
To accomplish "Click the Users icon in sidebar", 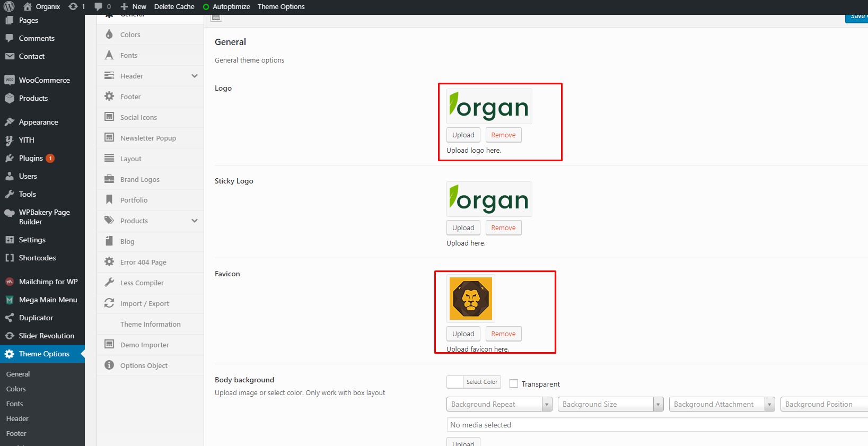I will 10,176.
